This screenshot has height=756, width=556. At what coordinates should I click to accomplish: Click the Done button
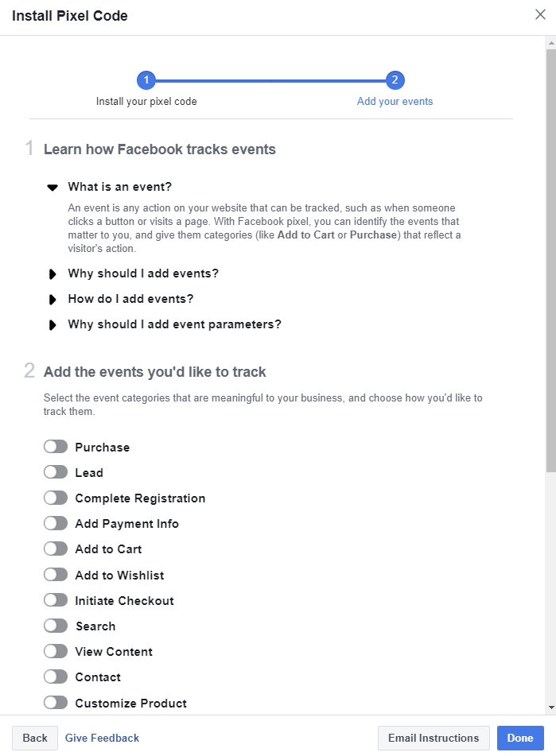click(x=520, y=738)
